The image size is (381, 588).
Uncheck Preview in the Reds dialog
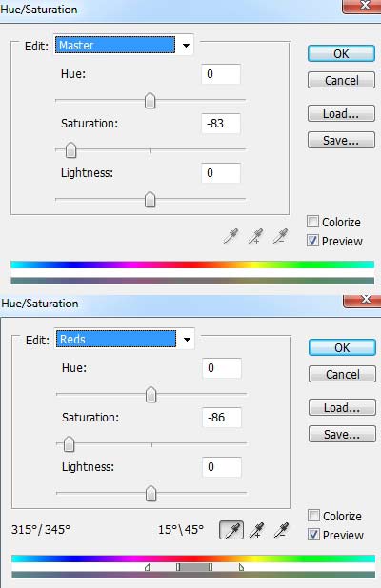pyautogui.click(x=313, y=535)
